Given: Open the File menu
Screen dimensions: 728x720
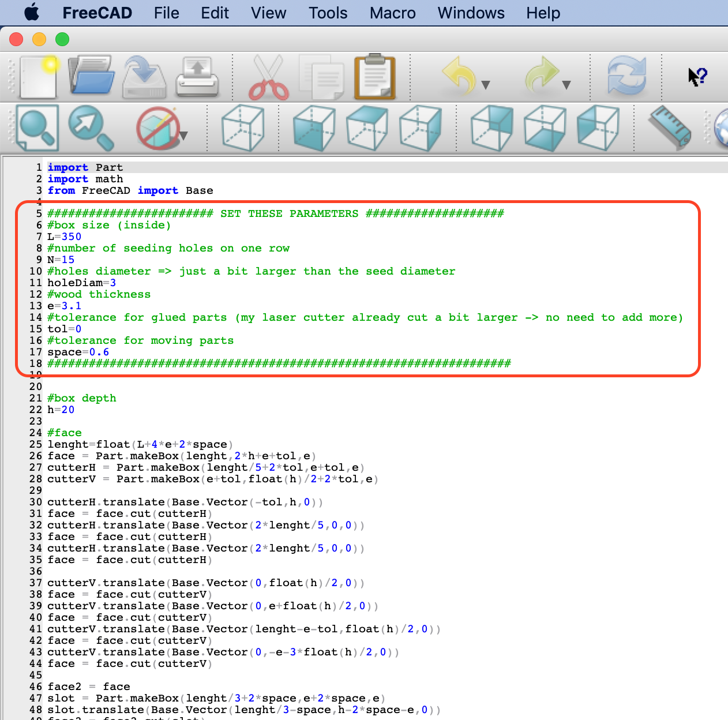Looking at the screenshot, I should (x=167, y=13).
